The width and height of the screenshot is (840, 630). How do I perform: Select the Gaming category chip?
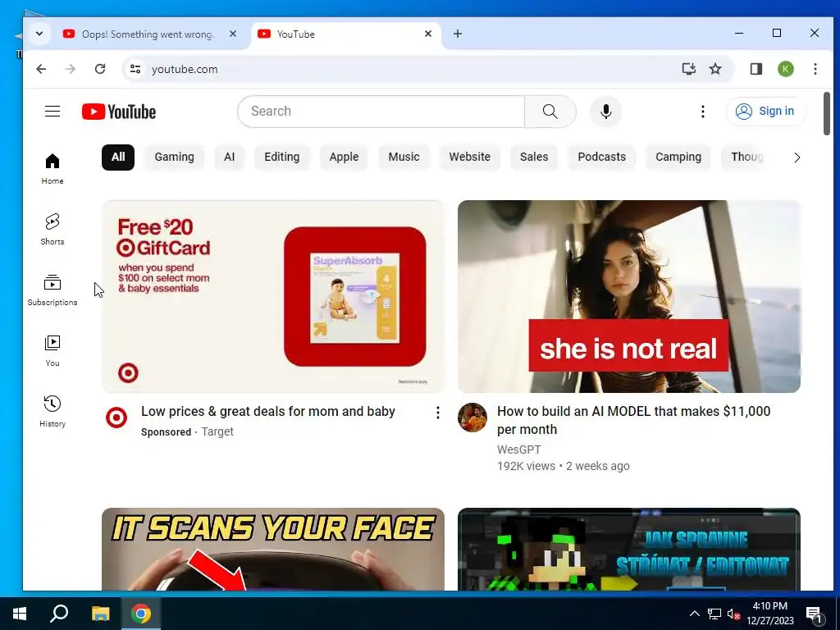[x=174, y=157]
